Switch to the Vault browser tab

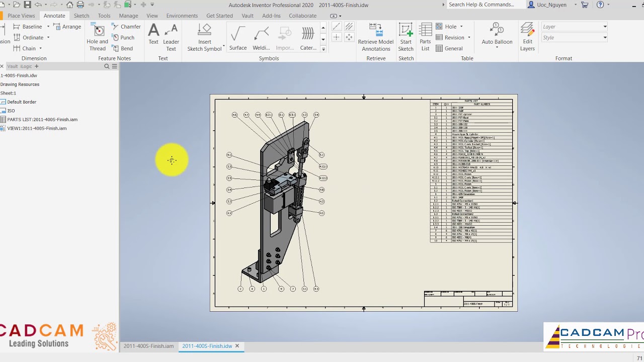point(12,66)
